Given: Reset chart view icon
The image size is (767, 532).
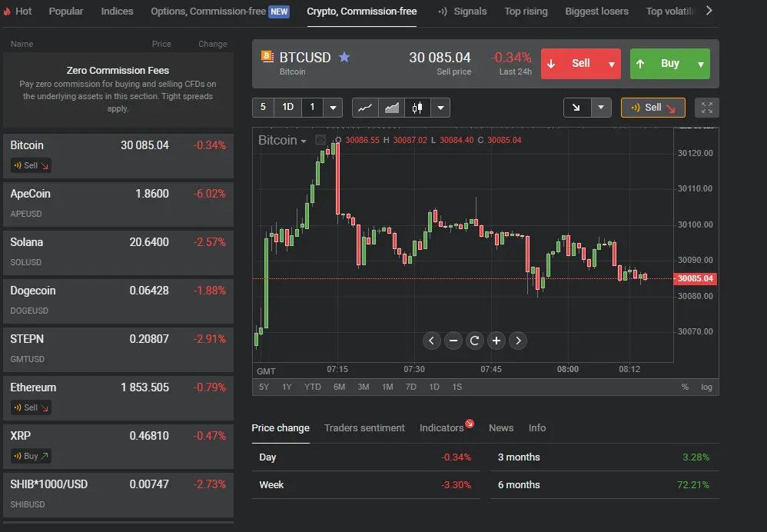Looking at the screenshot, I should [474, 341].
